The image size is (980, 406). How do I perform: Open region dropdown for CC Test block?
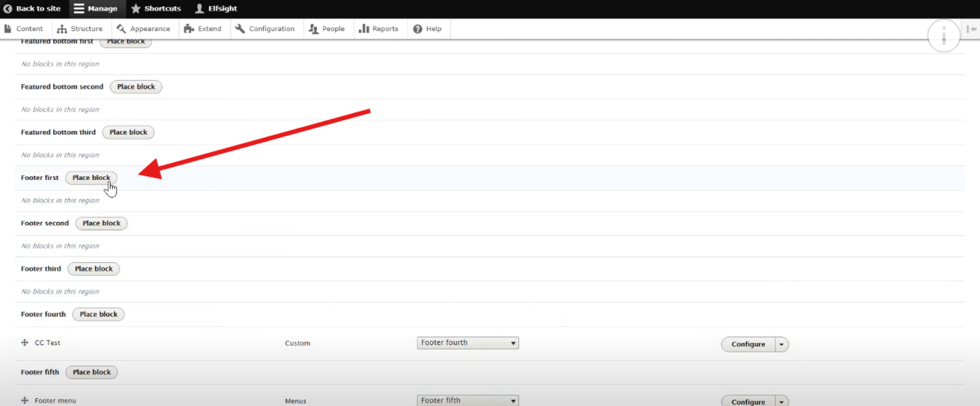(x=468, y=343)
